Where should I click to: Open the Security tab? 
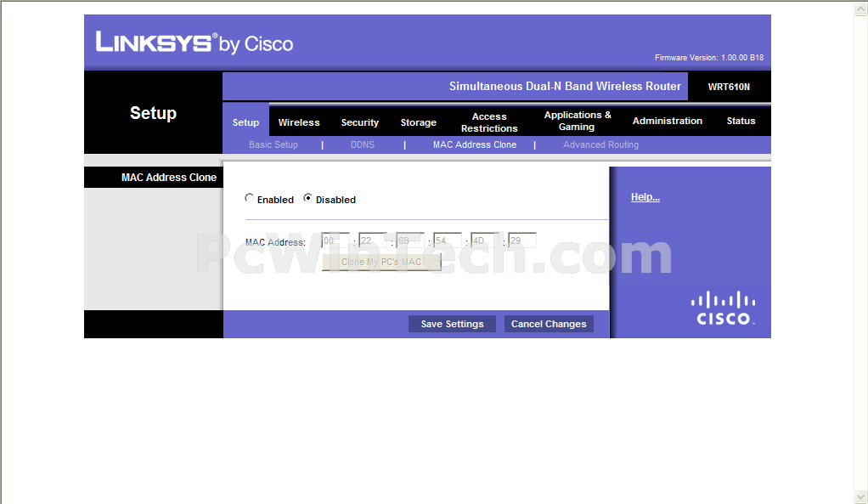(360, 122)
